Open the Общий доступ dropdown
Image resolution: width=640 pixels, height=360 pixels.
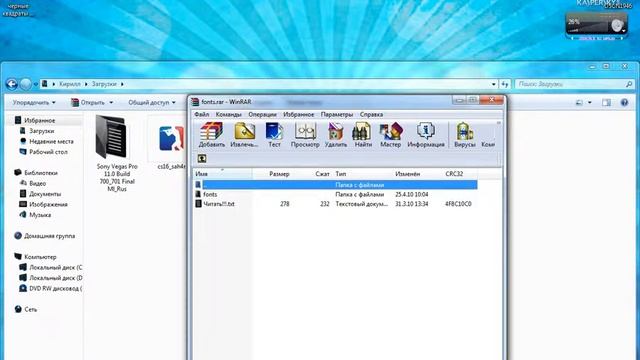152,102
